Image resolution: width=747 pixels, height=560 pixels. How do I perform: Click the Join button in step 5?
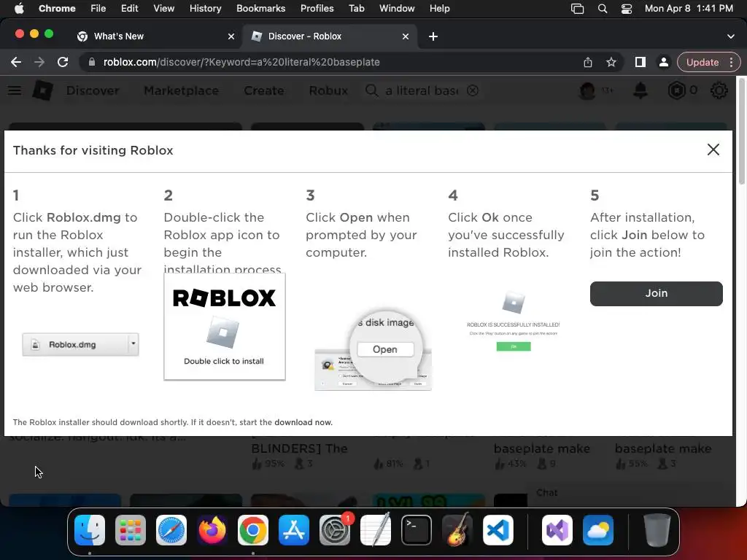point(656,293)
